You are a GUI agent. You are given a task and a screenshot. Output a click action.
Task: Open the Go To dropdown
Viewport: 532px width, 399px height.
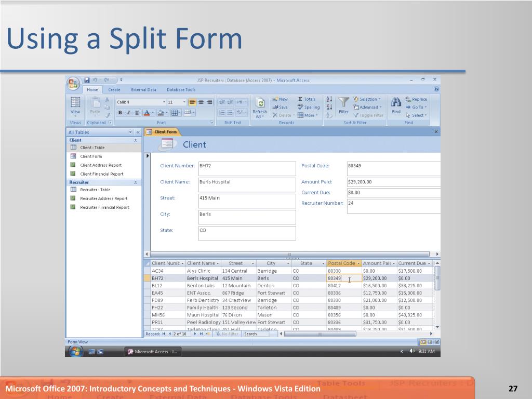coord(416,107)
